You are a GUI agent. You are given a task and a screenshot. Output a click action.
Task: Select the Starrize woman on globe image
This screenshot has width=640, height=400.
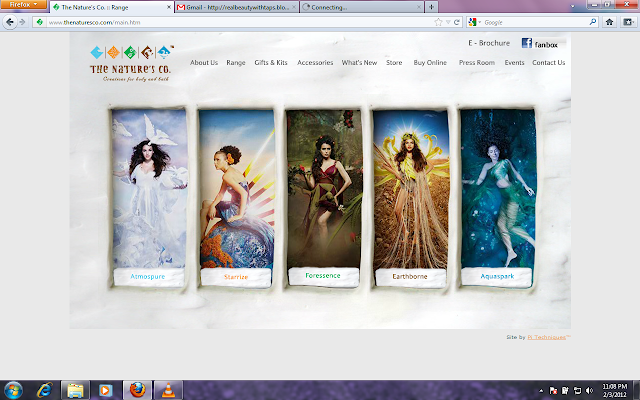click(x=237, y=188)
